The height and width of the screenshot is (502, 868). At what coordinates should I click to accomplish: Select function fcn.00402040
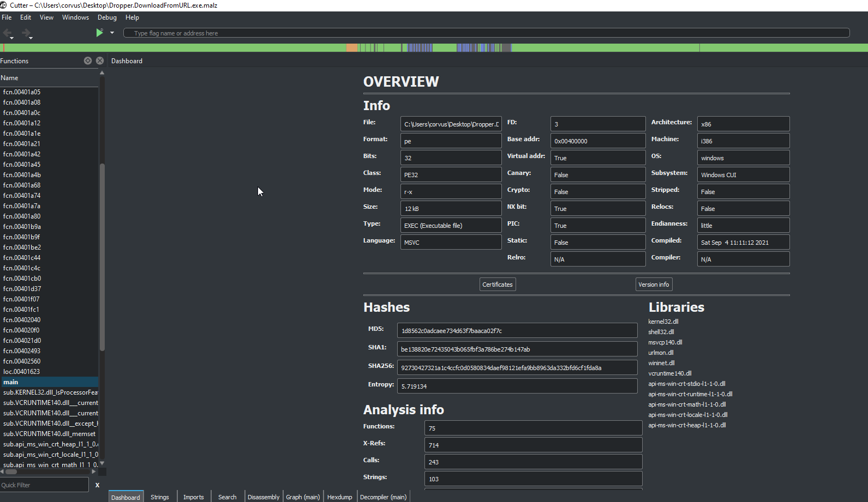(50, 320)
